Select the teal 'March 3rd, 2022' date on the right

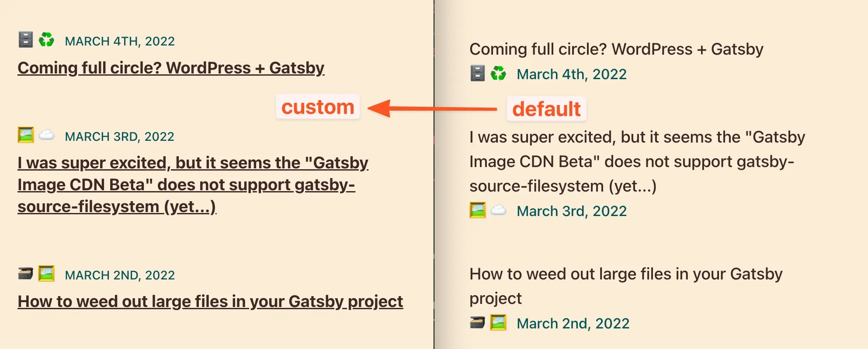[x=572, y=211]
